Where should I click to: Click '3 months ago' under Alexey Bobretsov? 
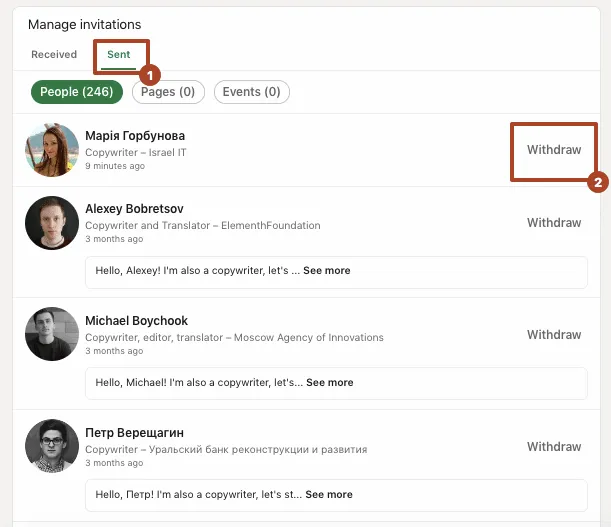tap(114, 239)
